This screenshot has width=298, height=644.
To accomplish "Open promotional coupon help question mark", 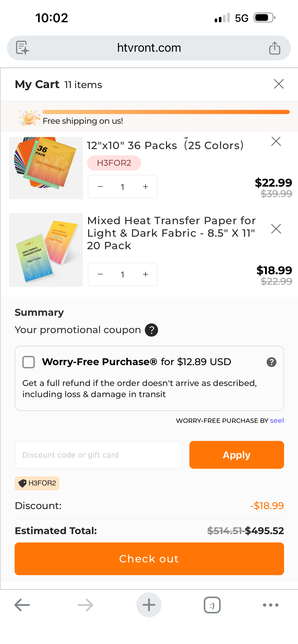I will pyautogui.click(x=151, y=330).
